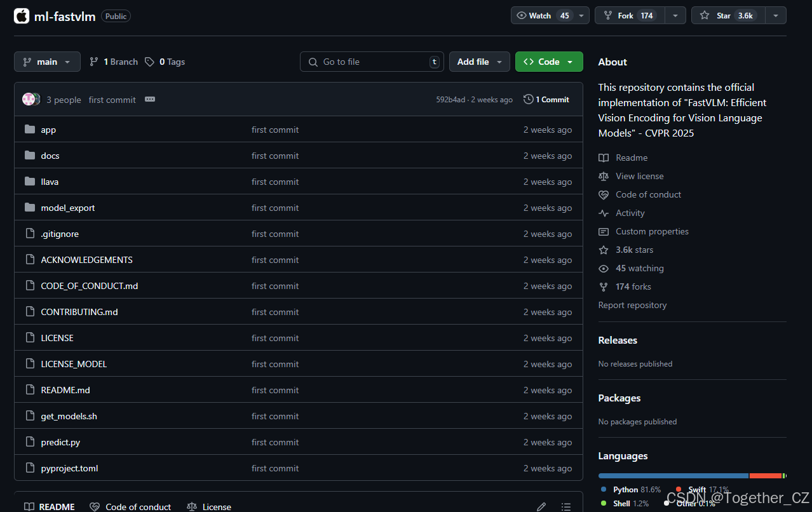The image size is (812, 512).
Task: Click the fork icon next to 174 forks
Action: (x=604, y=286)
